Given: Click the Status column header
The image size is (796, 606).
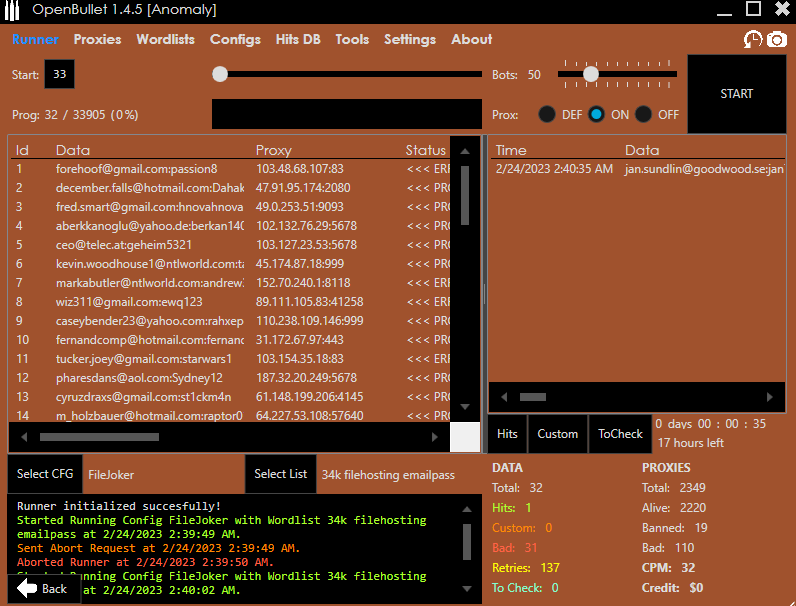Looking at the screenshot, I should (x=425, y=150).
